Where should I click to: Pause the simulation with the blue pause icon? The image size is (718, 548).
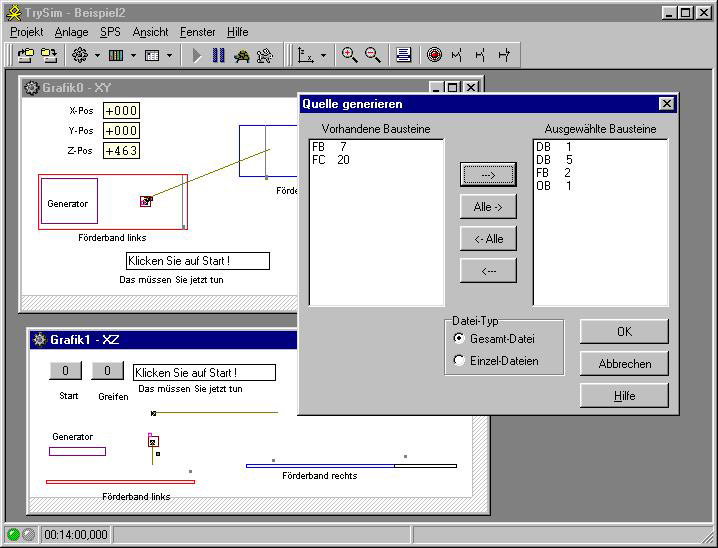click(219, 55)
